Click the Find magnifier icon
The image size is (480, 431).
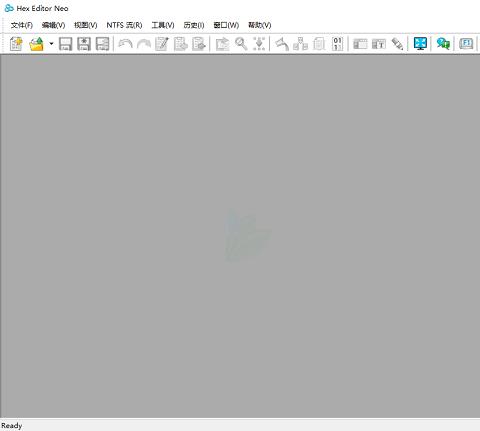(241, 44)
